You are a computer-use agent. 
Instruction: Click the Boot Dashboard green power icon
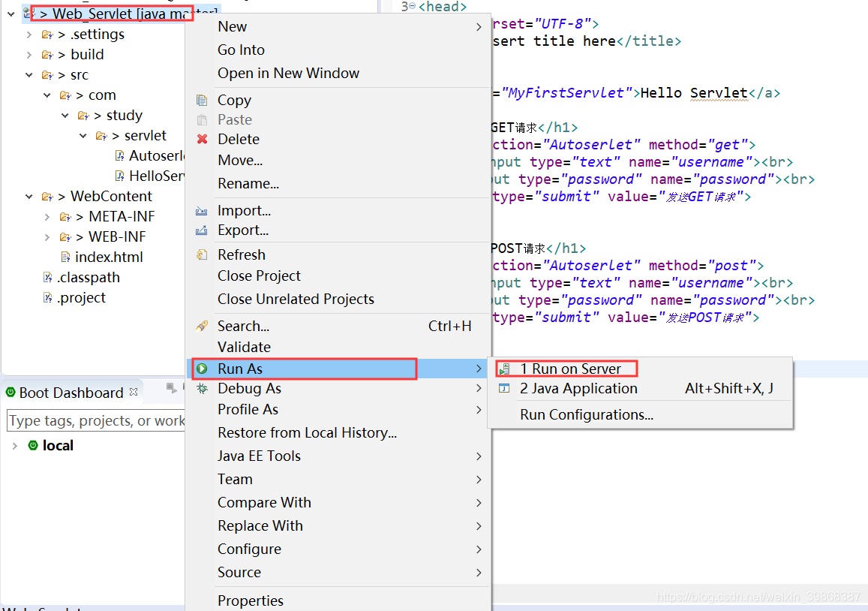[11, 393]
